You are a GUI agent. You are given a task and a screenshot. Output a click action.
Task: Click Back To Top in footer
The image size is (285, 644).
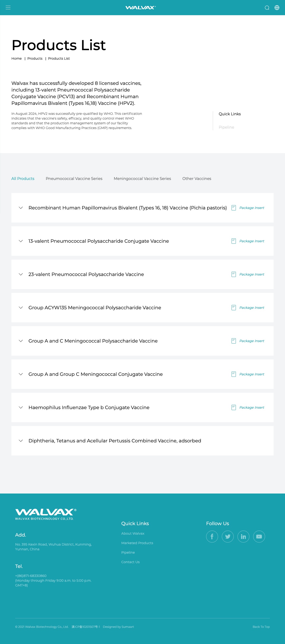point(261,627)
